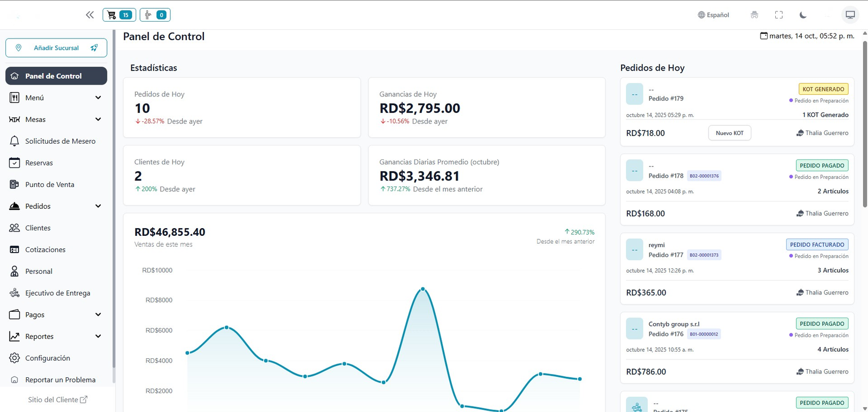The width and height of the screenshot is (868, 412).
Task: Click the Configuración gear icon
Action: (15, 358)
